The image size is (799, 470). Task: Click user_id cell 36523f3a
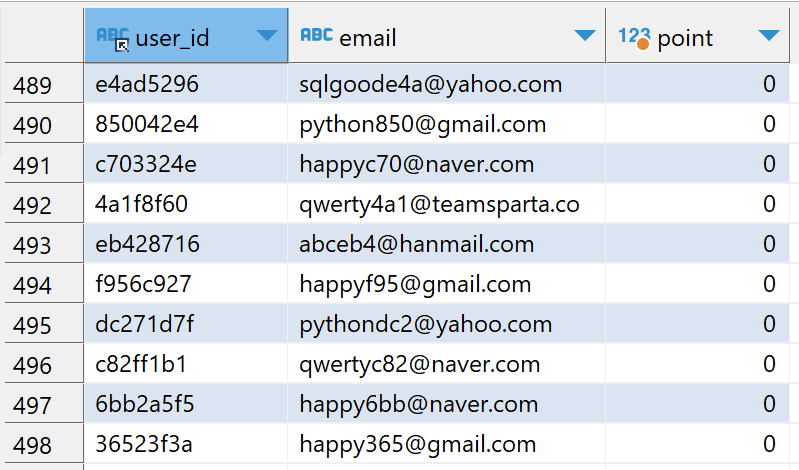point(187,444)
